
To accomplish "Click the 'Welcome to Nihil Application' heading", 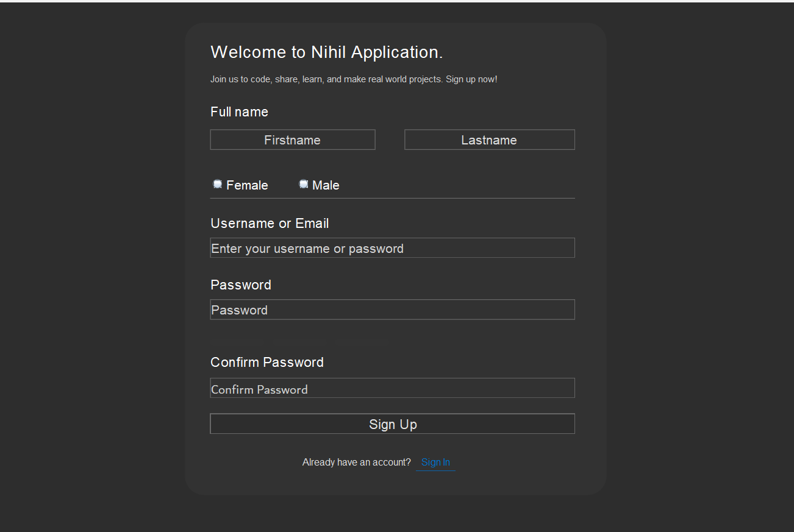I will [x=326, y=52].
